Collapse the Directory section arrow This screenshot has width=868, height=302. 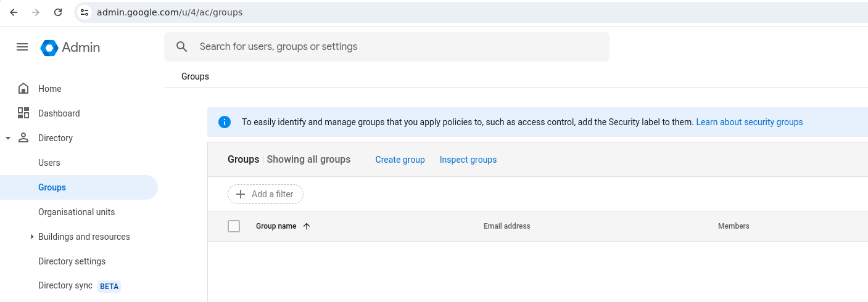point(8,138)
